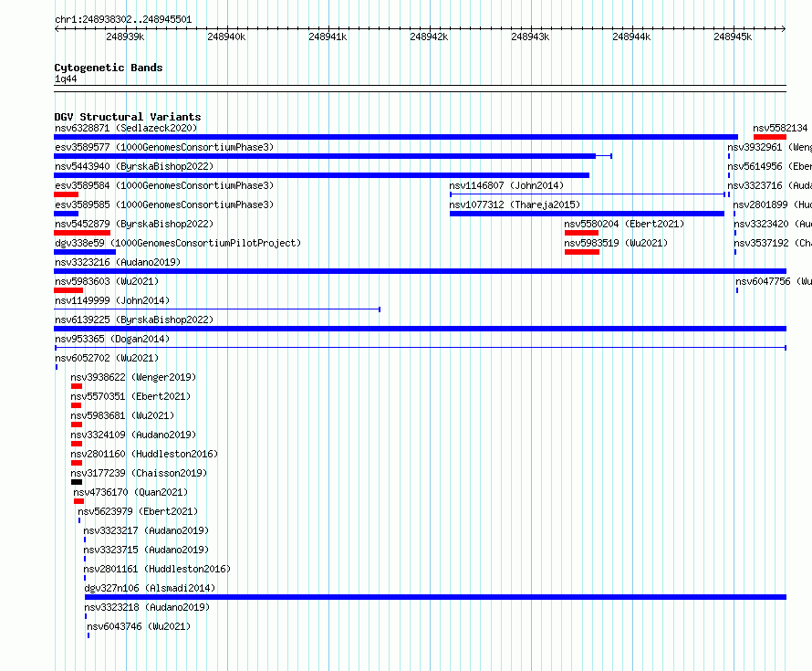The image size is (812, 671).
Task: Select the 1q44 cytogenetic band label
Action: coord(66,79)
